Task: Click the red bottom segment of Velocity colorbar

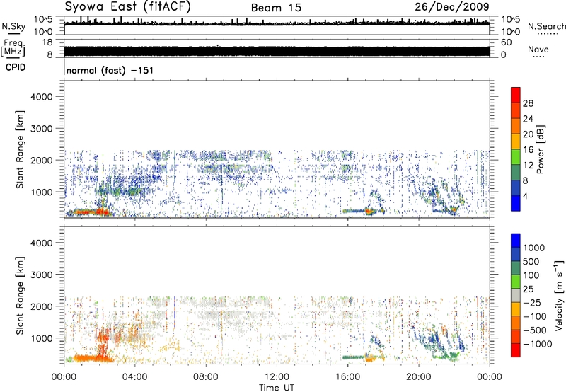Action: (516, 350)
